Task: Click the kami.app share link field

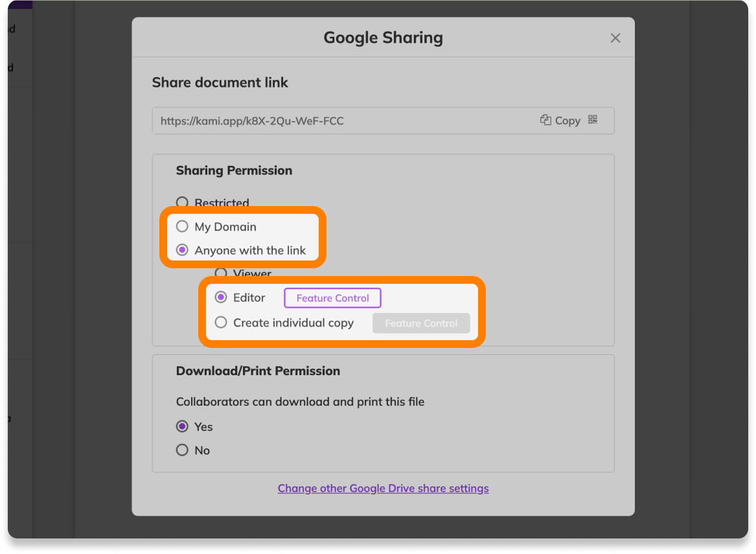Action: tap(383, 121)
